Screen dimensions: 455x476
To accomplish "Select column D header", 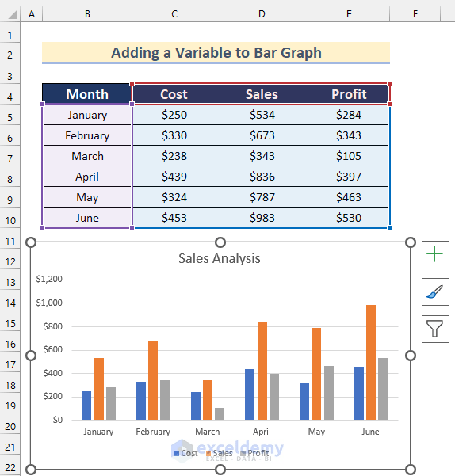I will [262, 14].
